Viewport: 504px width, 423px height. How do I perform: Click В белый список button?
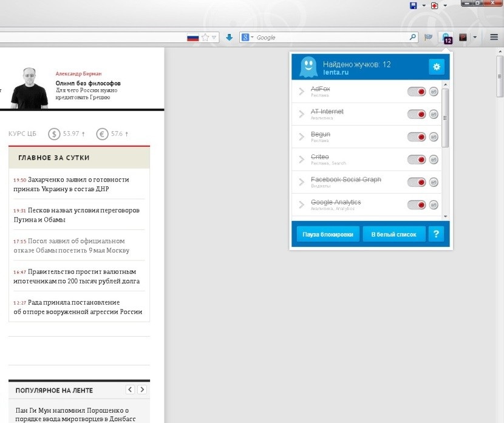pyautogui.click(x=394, y=234)
